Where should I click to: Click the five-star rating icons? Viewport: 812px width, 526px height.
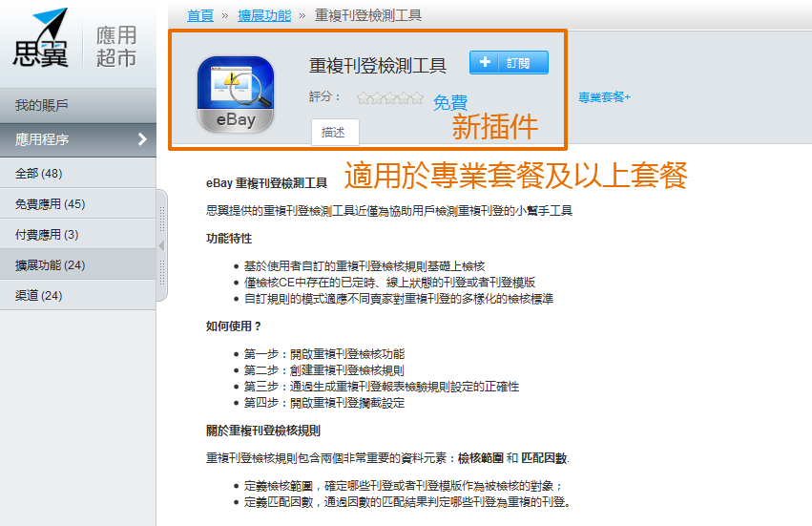[390, 97]
